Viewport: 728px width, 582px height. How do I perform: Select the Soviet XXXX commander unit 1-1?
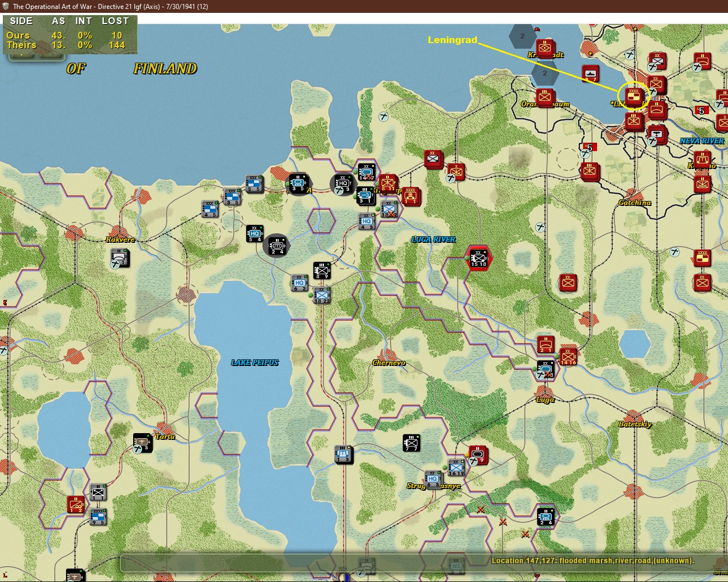pos(411,196)
